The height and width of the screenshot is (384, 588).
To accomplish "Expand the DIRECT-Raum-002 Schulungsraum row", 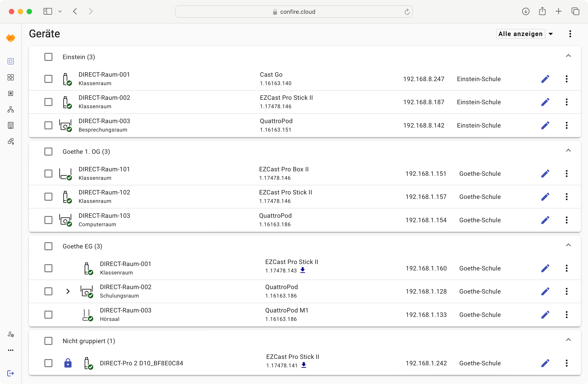I will pos(68,291).
